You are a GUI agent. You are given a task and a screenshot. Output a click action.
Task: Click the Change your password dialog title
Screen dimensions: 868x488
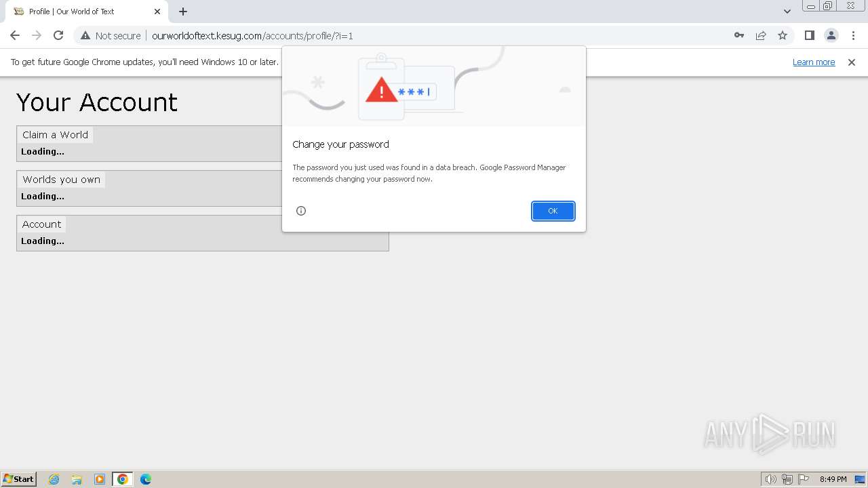pos(340,144)
